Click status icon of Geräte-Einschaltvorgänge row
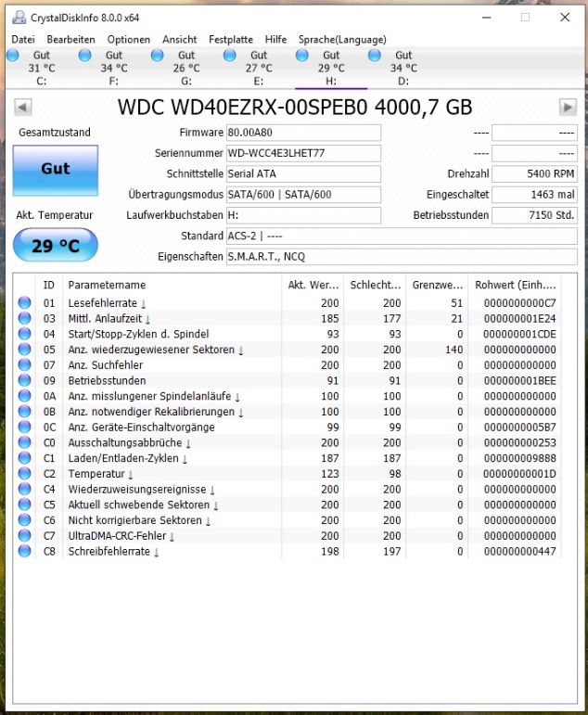Viewport: 588px width, 715px height. pos(25,427)
